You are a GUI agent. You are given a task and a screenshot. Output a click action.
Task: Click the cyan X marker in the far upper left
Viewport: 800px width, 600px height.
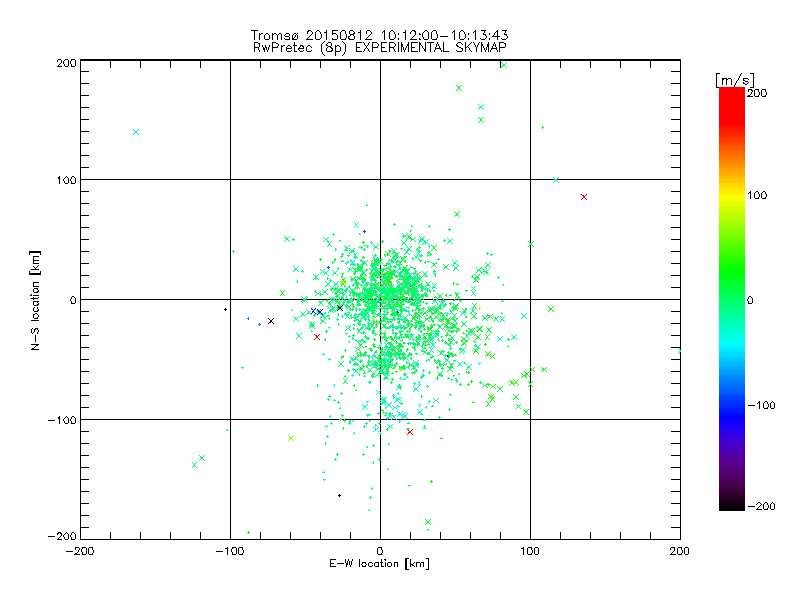click(136, 132)
